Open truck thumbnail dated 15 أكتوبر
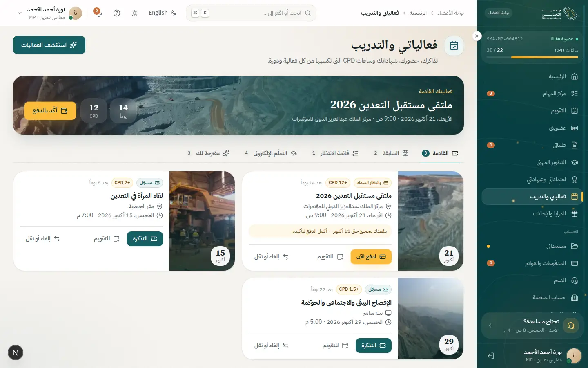Screen dimensions: 588x368 point(202,221)
